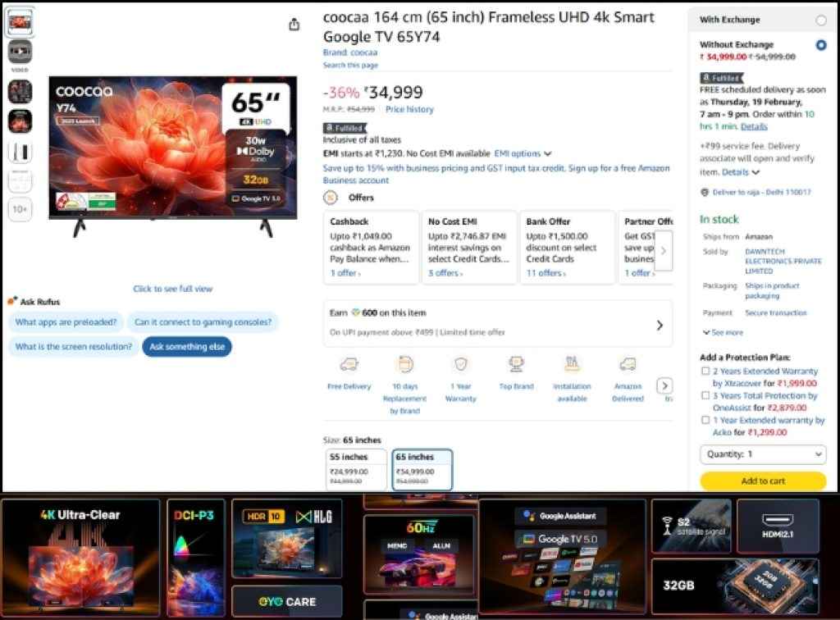Click the Amazon Delivered icon

pyautogui.click(x=627, y=364)
